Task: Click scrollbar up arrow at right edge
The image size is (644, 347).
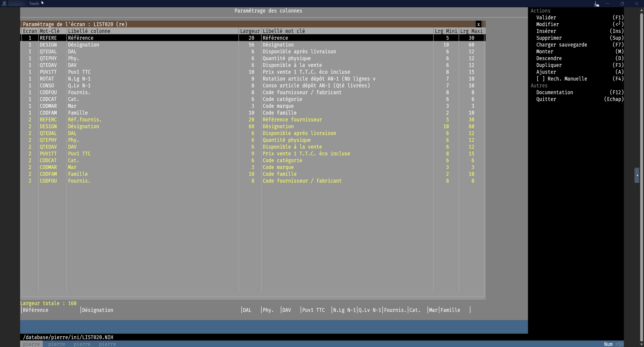Action: pyautogui.click(x=641, y=10)
